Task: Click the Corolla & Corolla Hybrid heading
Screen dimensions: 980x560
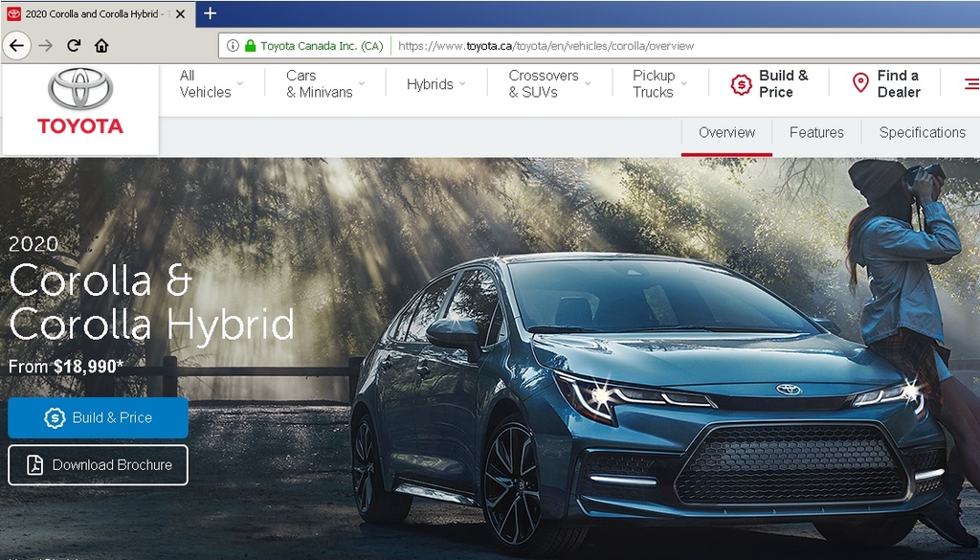Action: click(151, 302)
